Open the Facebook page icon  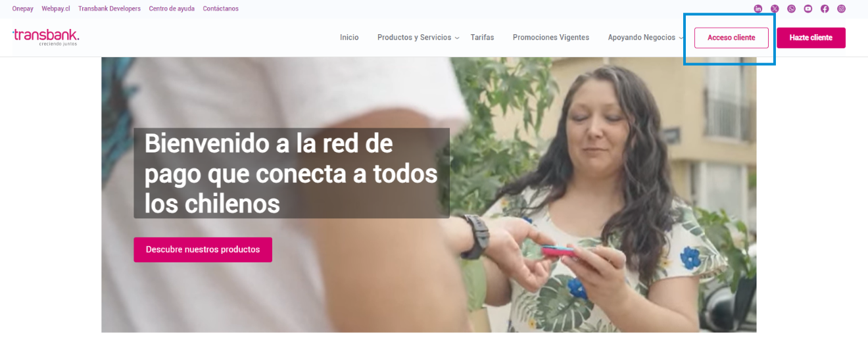(x=825, y=9)
